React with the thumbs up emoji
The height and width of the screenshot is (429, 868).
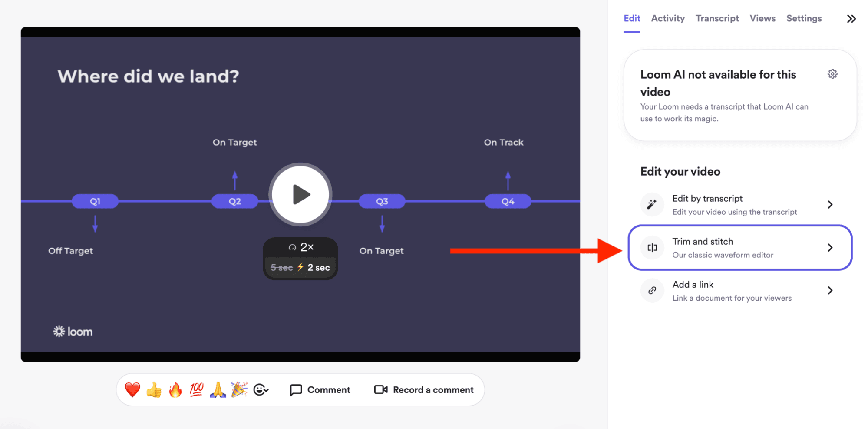pos(154,390)
